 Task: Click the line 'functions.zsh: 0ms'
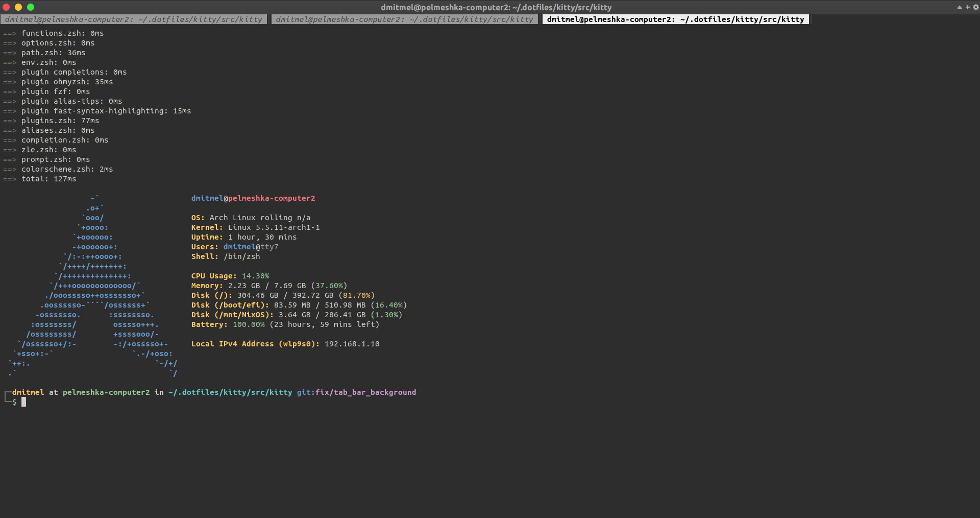pyautogui.click(x=54, y=33)
